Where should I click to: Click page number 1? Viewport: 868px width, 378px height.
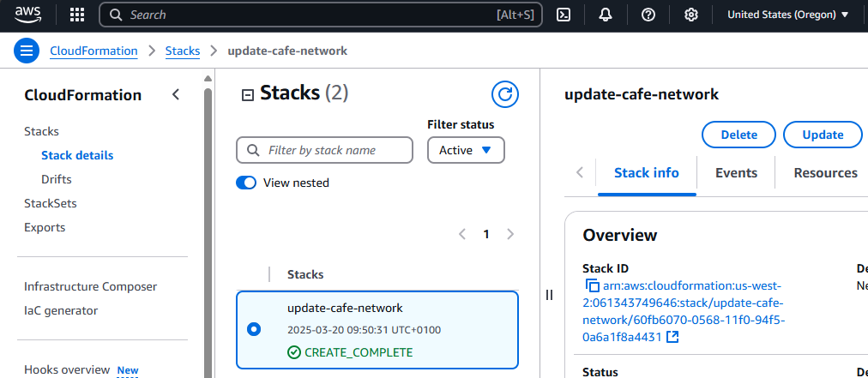pos(486,234)
